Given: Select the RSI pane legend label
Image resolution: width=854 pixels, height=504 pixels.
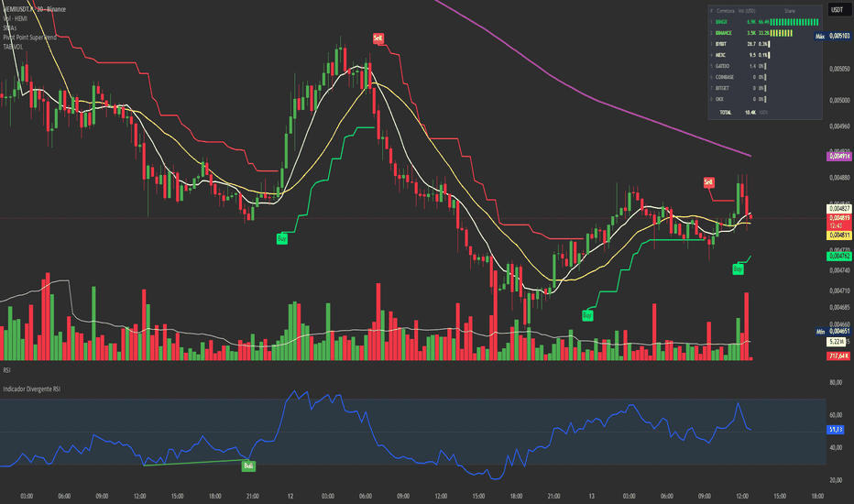Looking at the screenshot, I should point(6,370).
